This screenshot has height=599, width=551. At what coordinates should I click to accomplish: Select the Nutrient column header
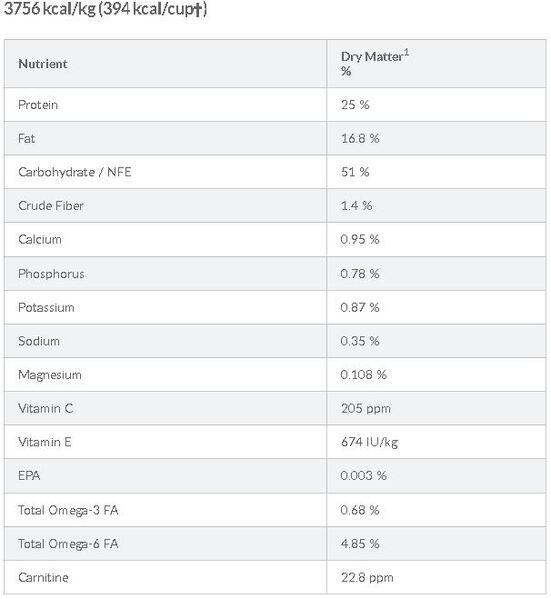[43, 64]
